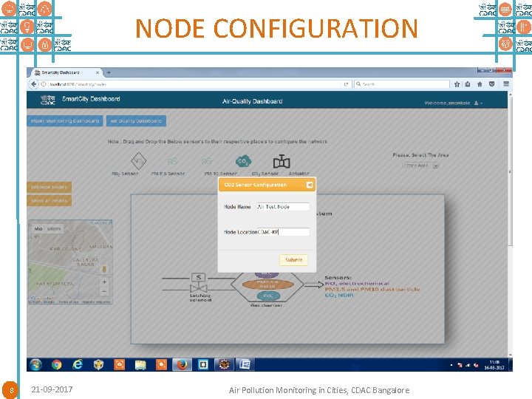Open the Firefox hamburger menu

(506, 83)
